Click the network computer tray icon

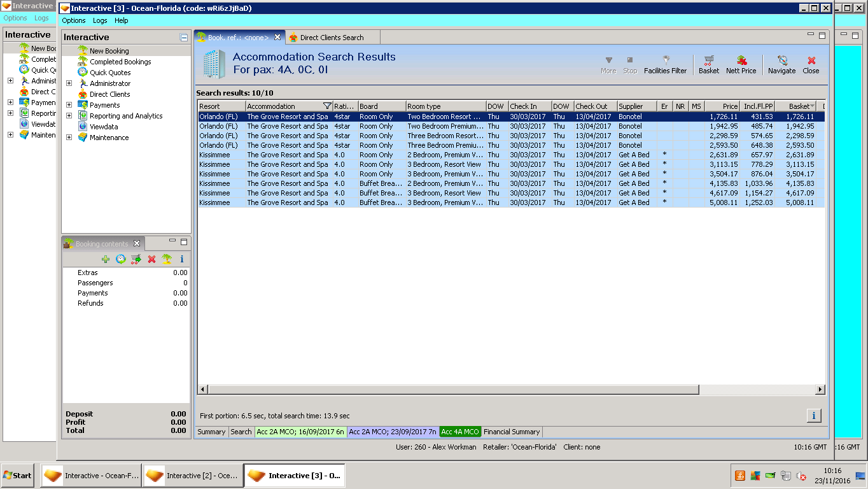786,476
